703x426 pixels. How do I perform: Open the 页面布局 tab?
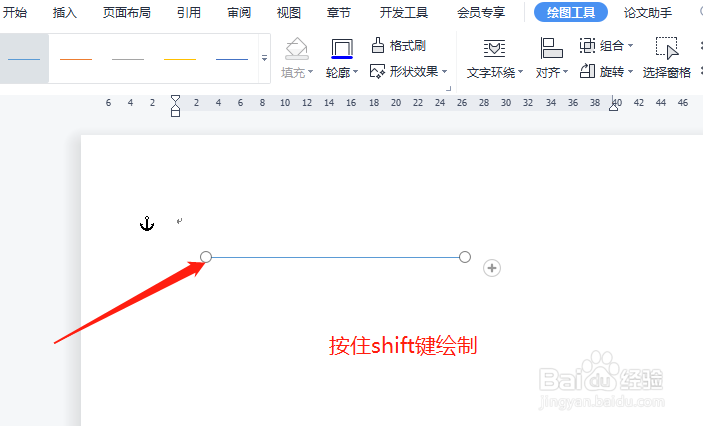[126, 13]
